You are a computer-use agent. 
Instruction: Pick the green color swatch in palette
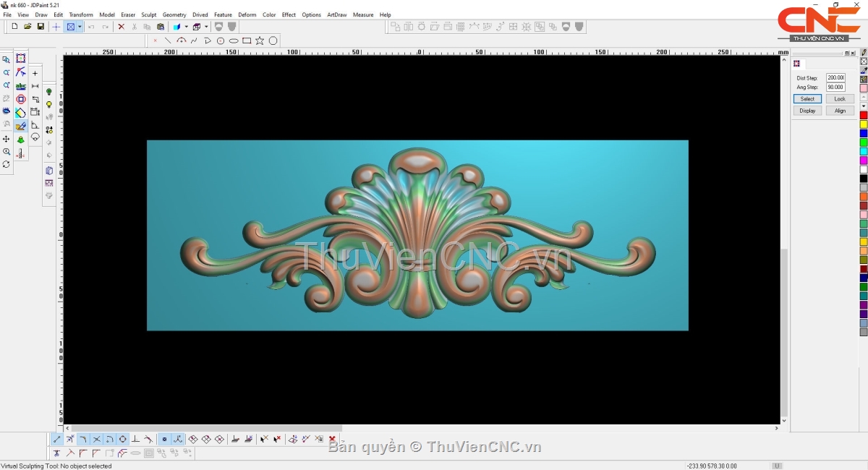pos(864,142)
